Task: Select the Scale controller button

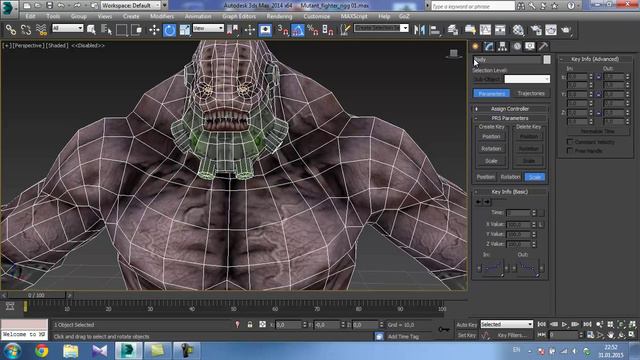Action: coord(535,177)
